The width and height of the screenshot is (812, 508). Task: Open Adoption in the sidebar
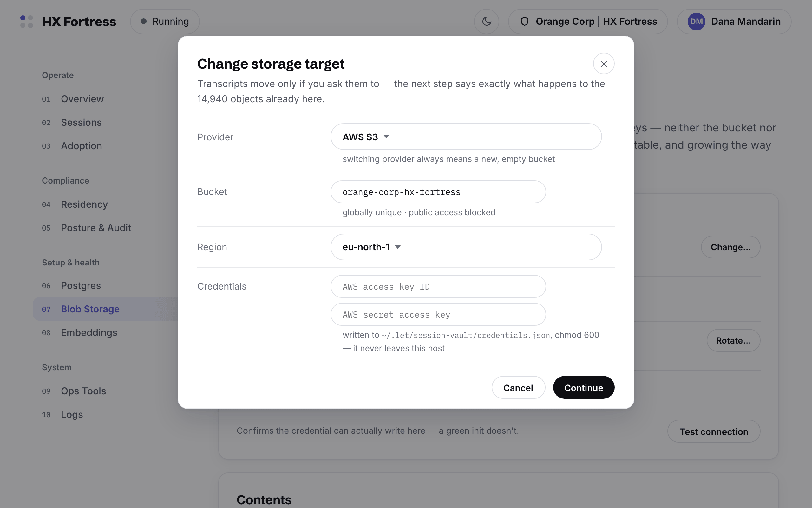point(106,146)
